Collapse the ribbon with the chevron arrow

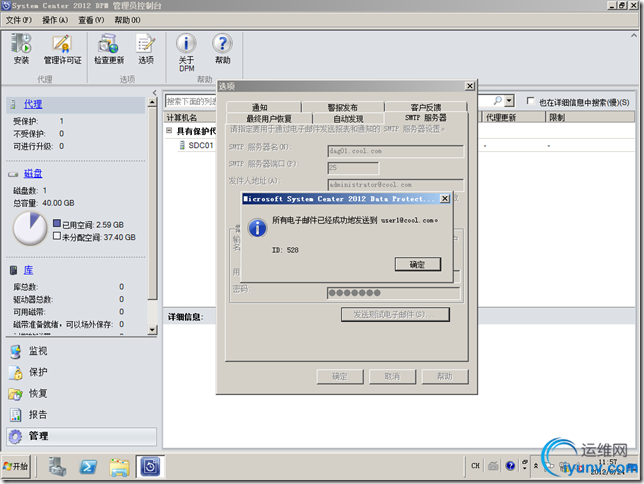point(634,36)
